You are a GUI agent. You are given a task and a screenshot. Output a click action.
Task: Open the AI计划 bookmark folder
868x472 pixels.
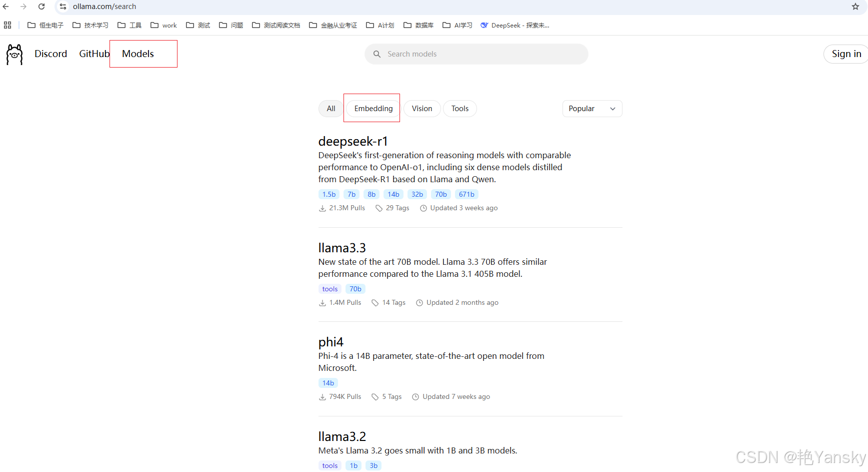(380, 25)
